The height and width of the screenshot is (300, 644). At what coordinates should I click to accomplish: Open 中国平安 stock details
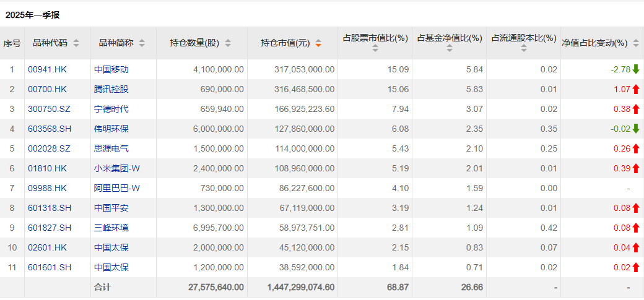[x=111, y=208]
